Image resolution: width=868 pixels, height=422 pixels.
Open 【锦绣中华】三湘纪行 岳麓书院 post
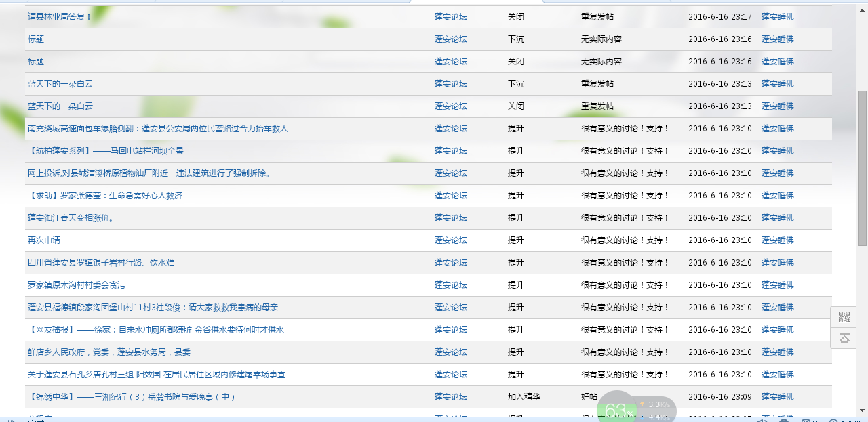click(132, 397)
